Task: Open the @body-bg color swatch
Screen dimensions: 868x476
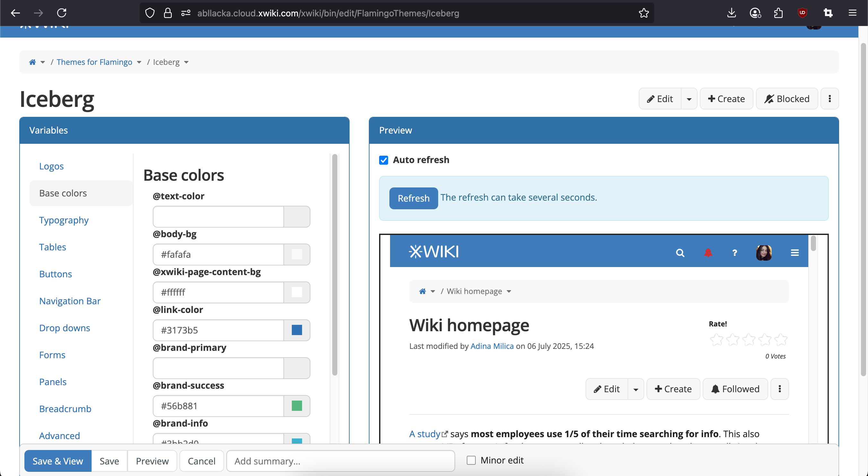Action: [297, 254]
